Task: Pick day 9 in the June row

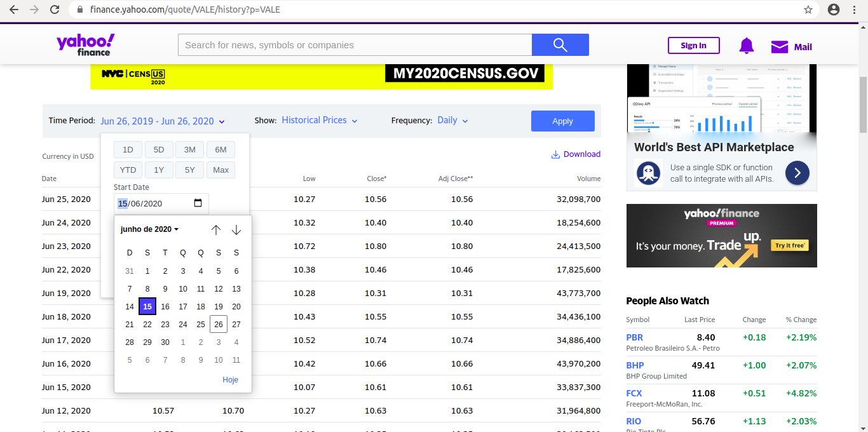Action: (x=165, y=288)
